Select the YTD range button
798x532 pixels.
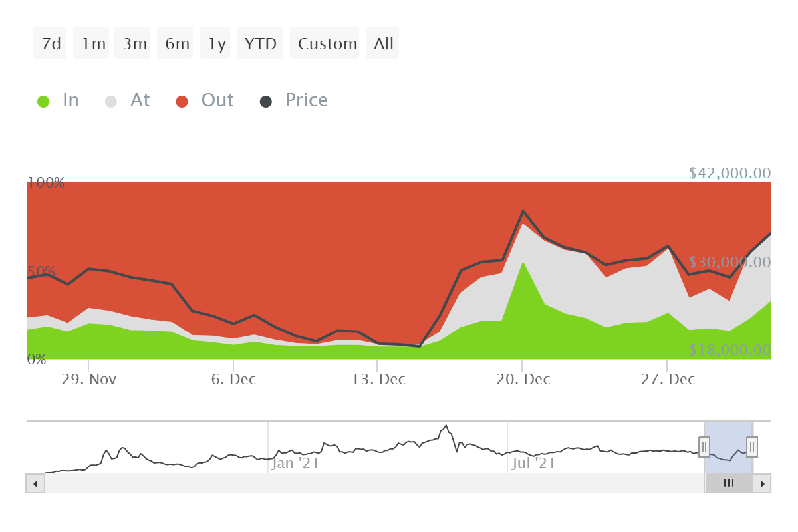(260, 43)
